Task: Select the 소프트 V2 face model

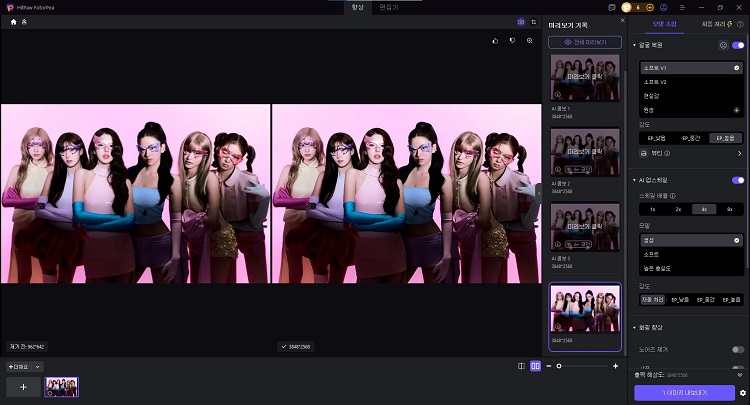Action: click(691, 82)
